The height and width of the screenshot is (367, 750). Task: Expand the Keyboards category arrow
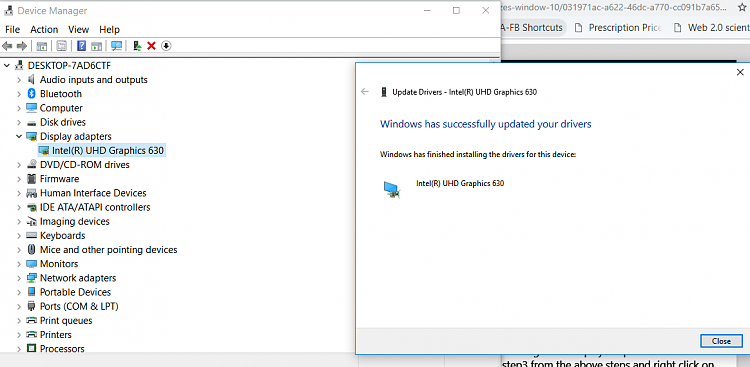(19, 235)
